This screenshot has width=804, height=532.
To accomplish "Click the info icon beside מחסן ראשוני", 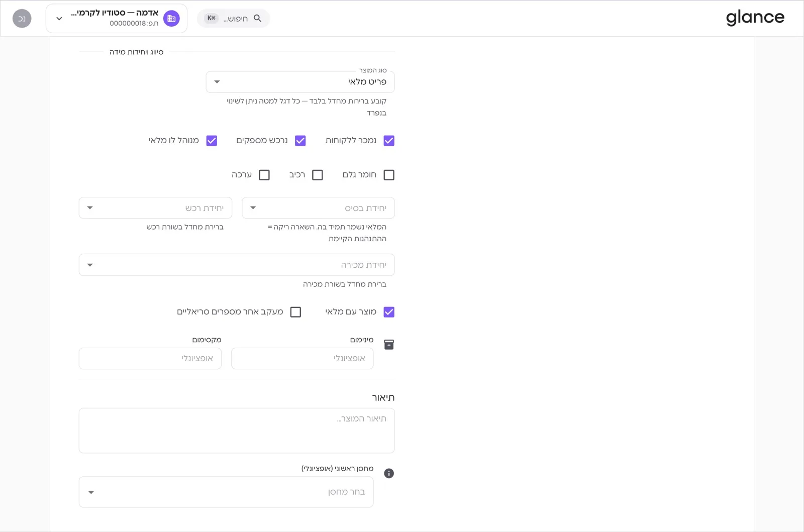I will pyautogui.click(x=389, y=473).
